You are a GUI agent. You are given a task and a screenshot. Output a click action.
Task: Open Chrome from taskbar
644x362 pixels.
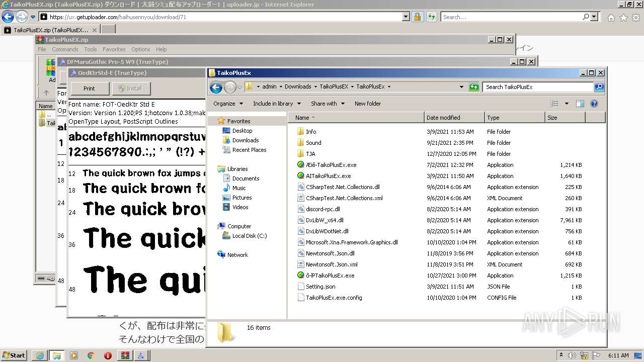(x=91, y=355)
